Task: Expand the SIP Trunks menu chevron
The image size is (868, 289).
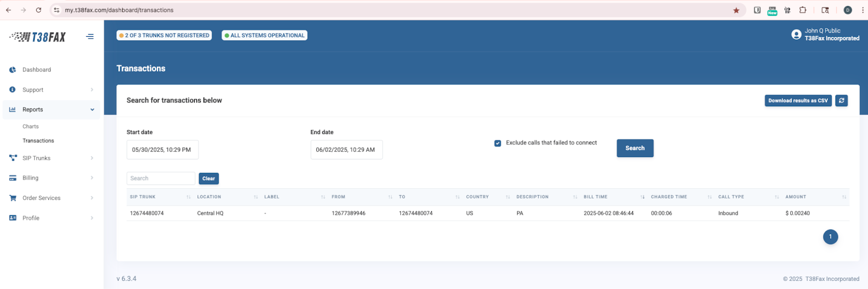Action: point(92,158)
